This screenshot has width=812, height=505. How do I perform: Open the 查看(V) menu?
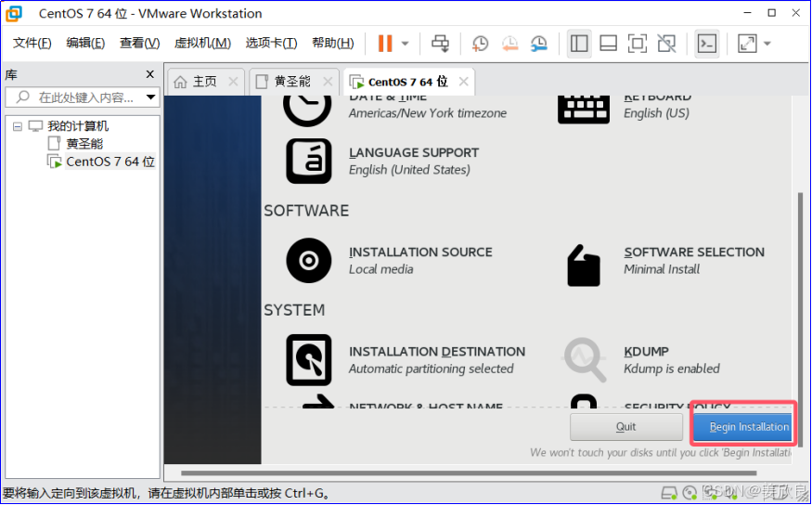139,43
